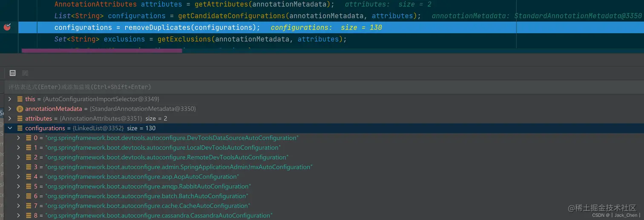Click the getExclusions method call in code
Viewport: 644px width, 220px height.
point(184,39)
